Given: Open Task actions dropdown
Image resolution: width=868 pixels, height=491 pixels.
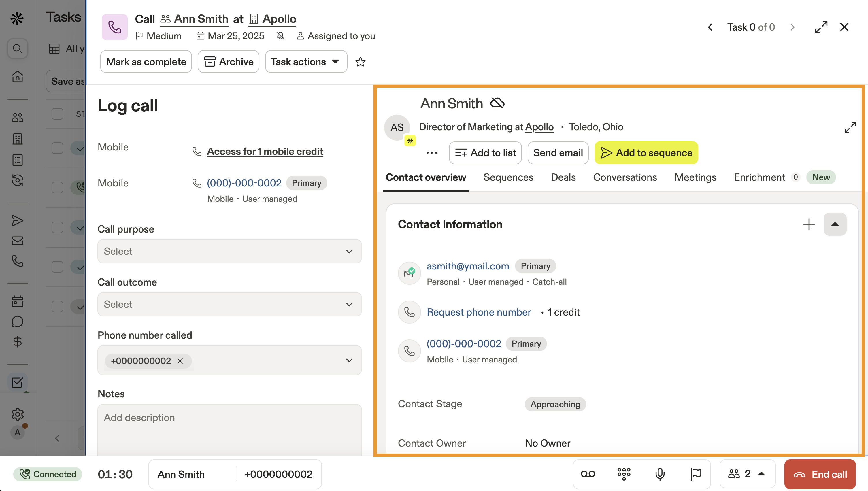Looking at the screenshot, I should (305, 62).
